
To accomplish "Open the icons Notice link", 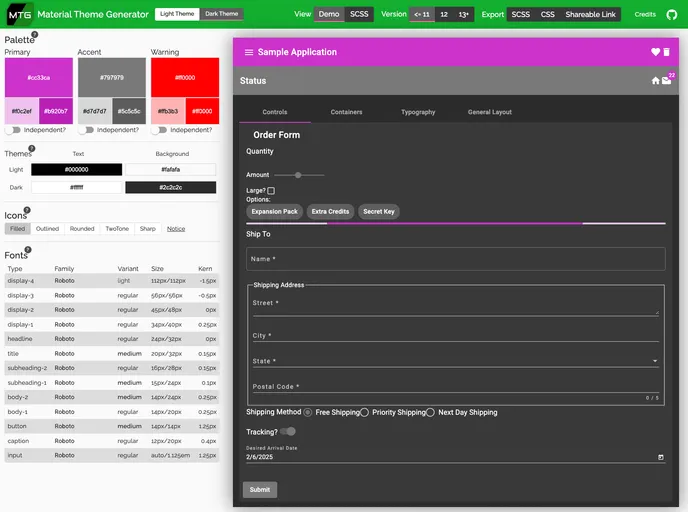I will point(176,229).
